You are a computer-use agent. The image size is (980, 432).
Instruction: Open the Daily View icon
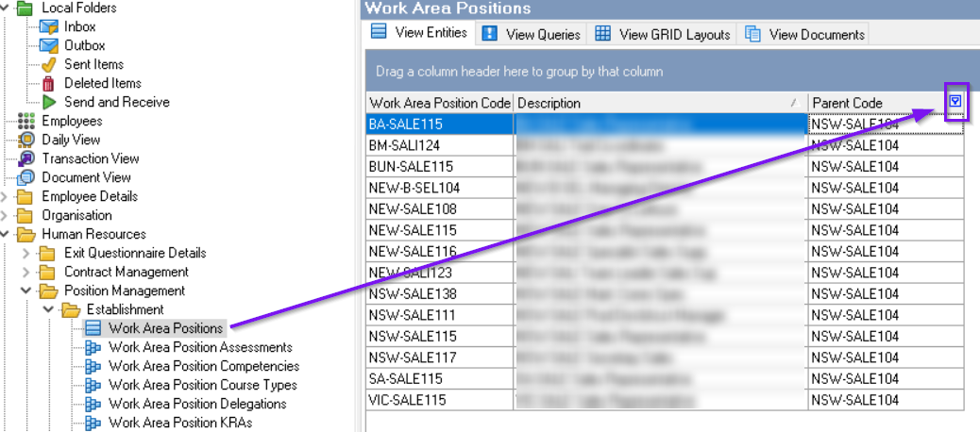click(26, 140)
